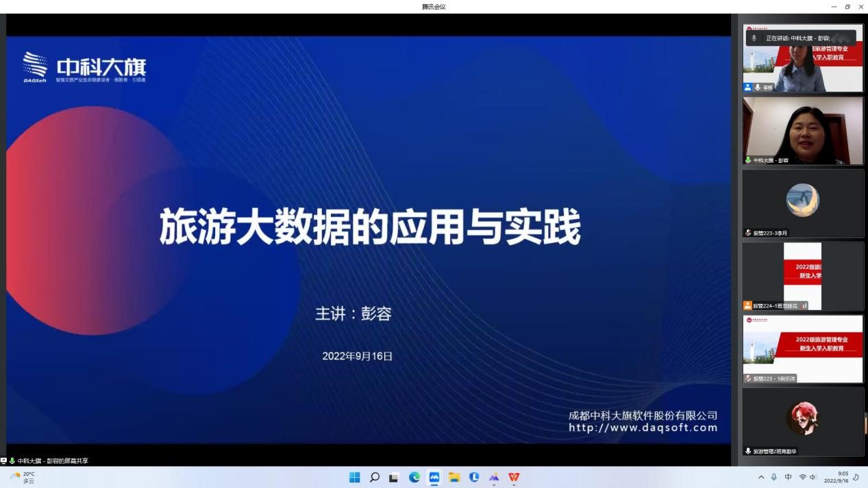Open quick settings via the Wi-Fi icon
This screenshot has height=488, width=868.
coord(802,477)
